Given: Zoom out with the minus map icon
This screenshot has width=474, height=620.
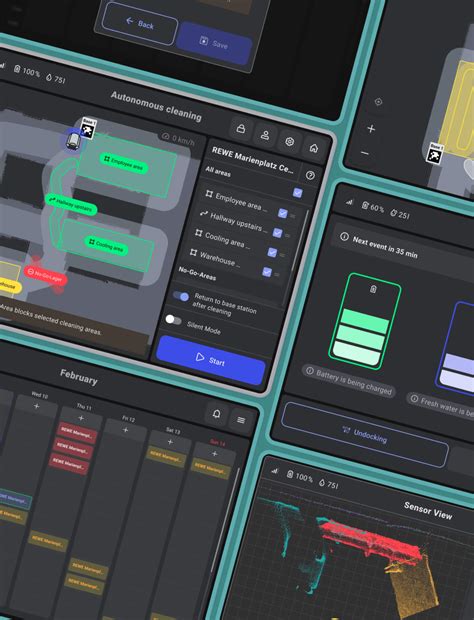Looking at the screenshot, I should point(364,153).
